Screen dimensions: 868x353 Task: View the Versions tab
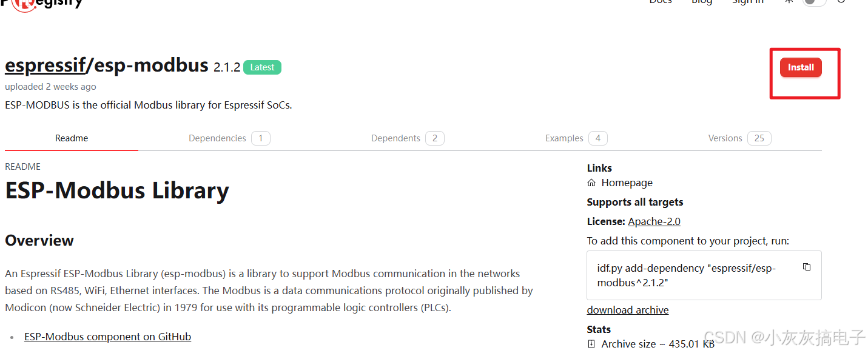click(740, 138)
